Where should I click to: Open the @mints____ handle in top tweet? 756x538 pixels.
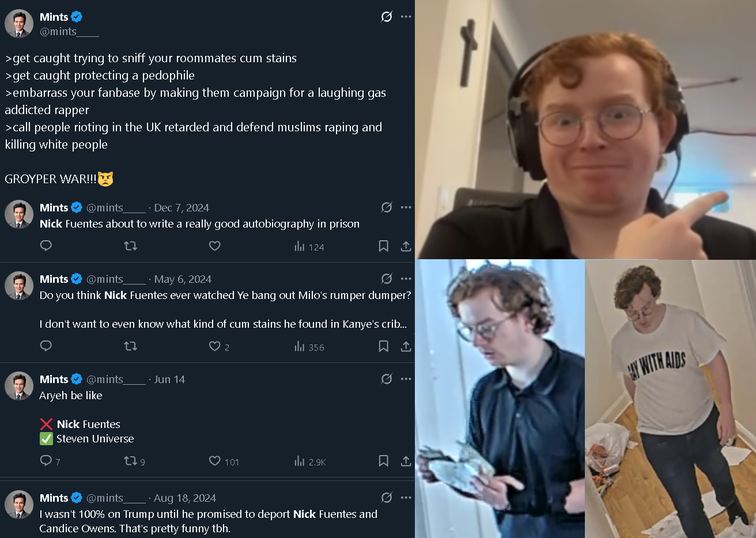[69, 32]
